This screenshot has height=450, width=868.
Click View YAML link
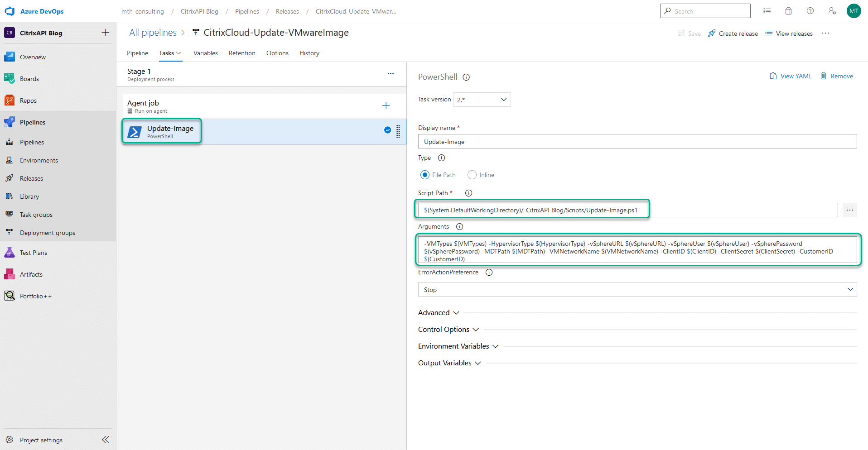[x=791, y=76]
